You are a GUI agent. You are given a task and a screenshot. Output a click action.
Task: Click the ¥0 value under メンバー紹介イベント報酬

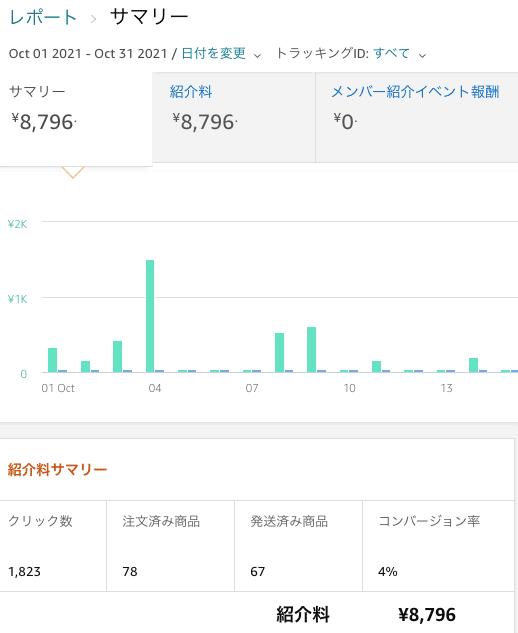coord(345,122)
